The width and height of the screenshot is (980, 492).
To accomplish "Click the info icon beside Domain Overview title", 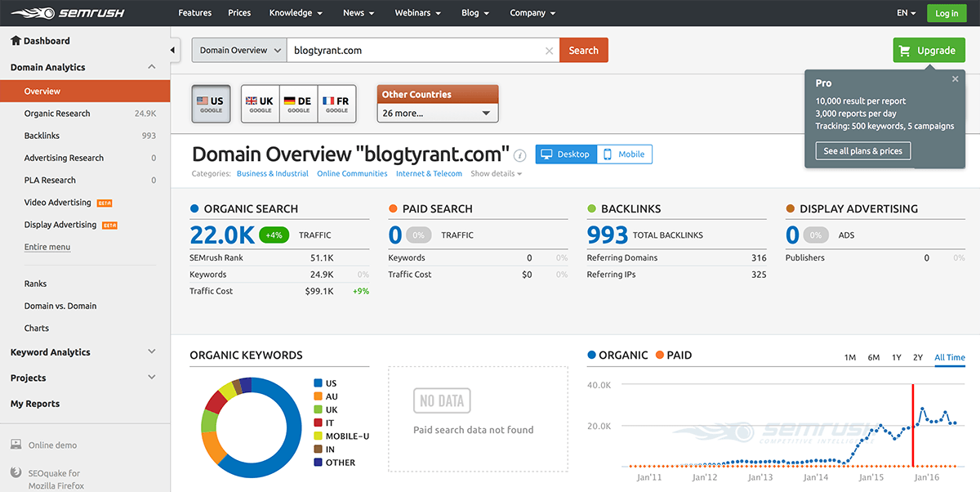I will click(519, 155).
